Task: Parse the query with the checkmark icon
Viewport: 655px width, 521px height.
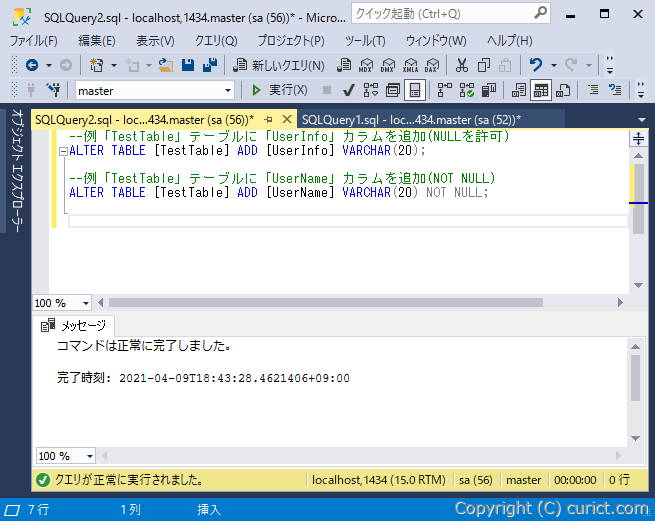Action: pos(349,90)
